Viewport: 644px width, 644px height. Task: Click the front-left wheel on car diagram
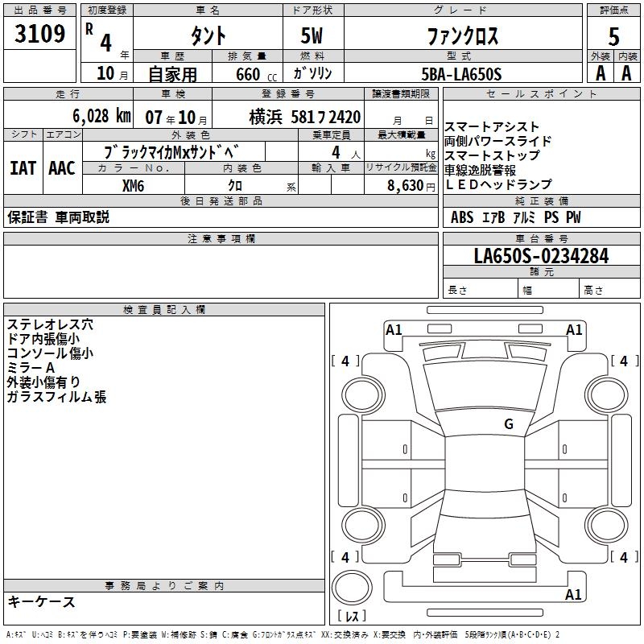tap(363, 395)
